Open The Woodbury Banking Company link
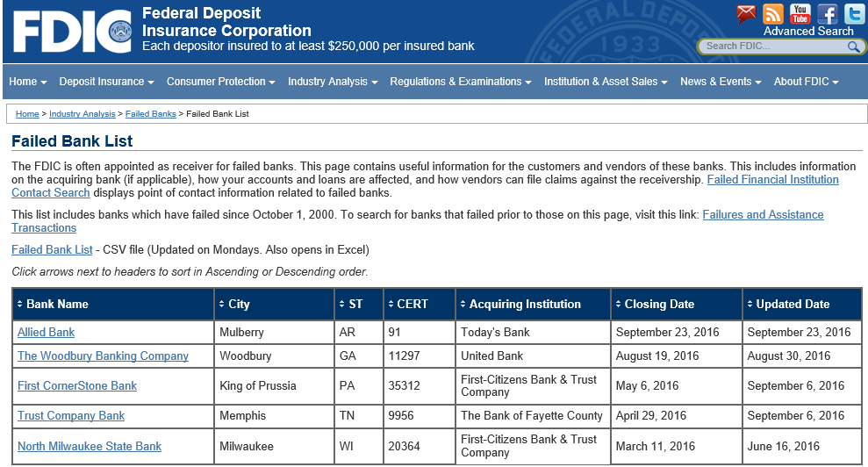The width and height of the screenshot is (868, 467). pos(103,356)
